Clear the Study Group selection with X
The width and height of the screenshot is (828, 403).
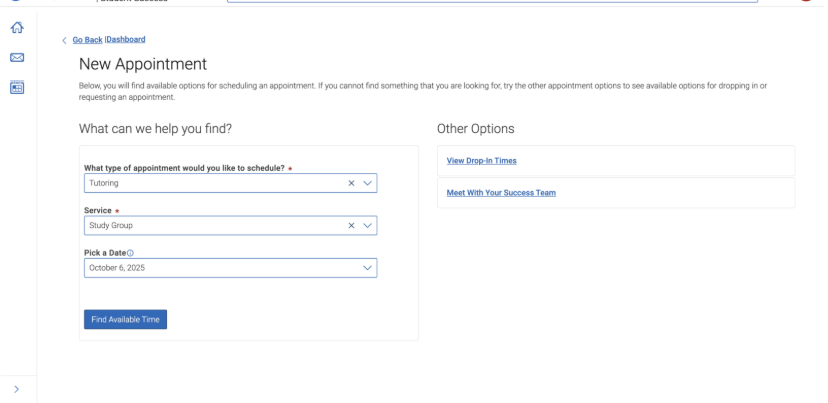pos(351,226)
